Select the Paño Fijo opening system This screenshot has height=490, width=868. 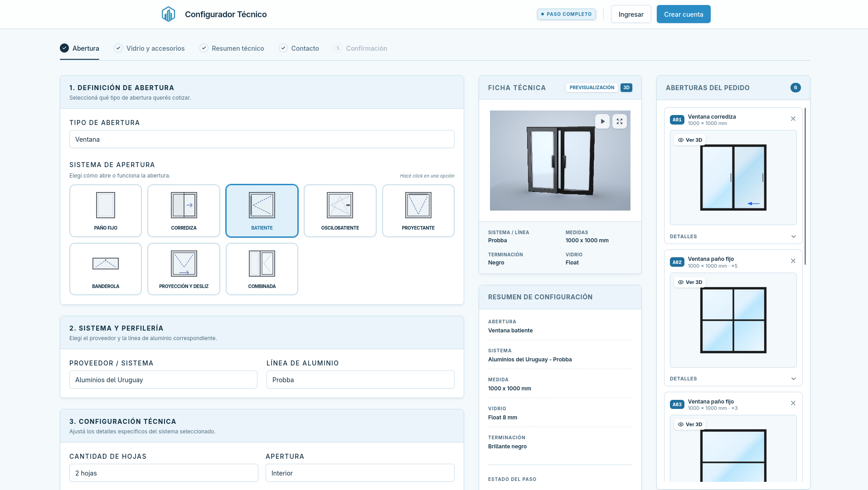[x=106, y=211]
